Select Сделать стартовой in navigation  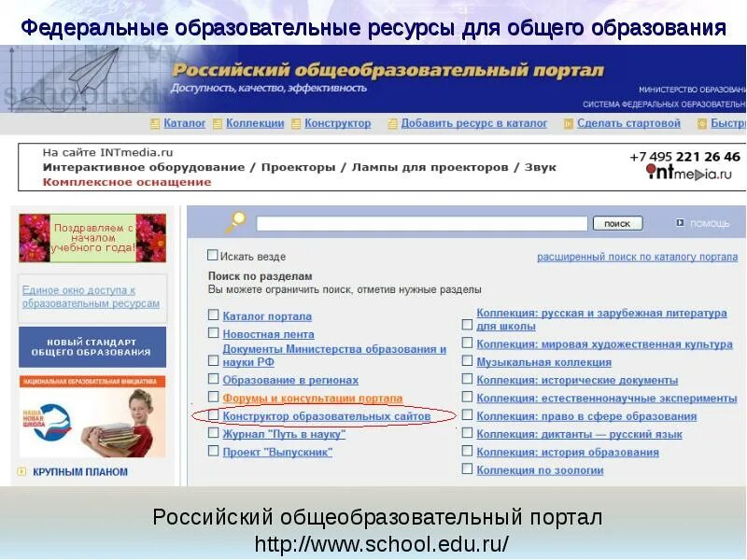coord(628,123)
